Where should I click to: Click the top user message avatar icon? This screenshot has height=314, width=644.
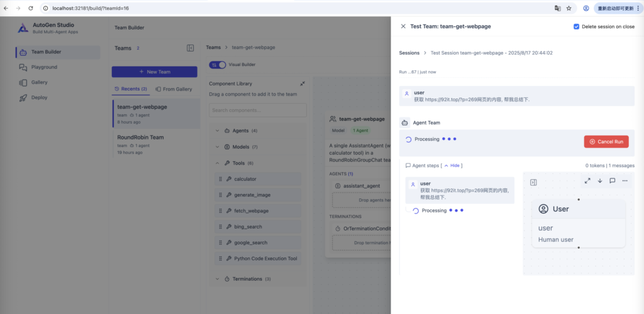pos(406,94)
